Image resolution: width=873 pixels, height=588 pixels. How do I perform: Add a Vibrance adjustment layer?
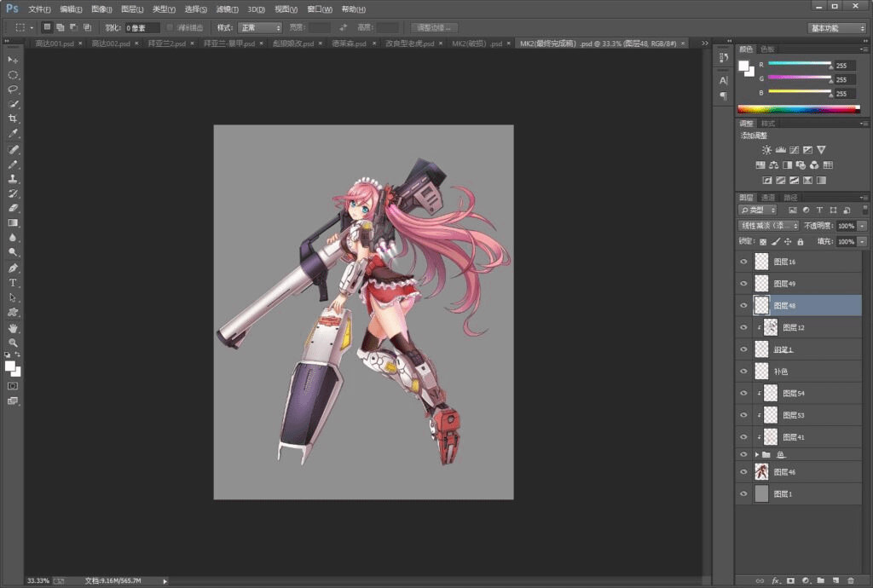[821, 150]
